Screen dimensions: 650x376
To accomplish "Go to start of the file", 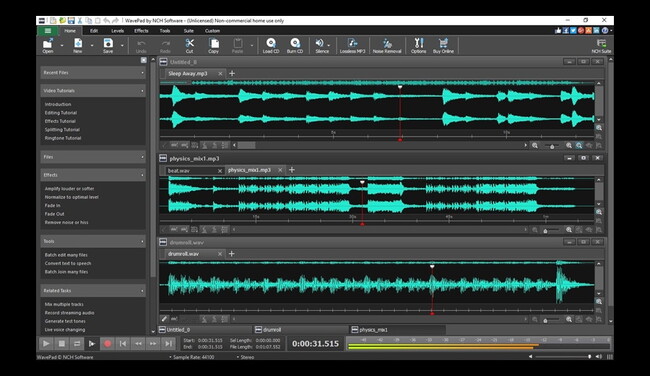I will [x=123, y=343].
